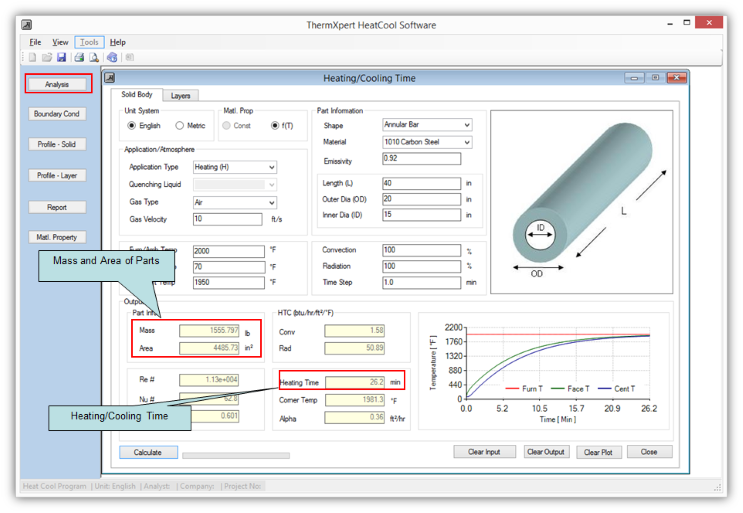Switch to the Layers tab
The width and height of the screenshot is (743, 513).
[x=181, y=96]
